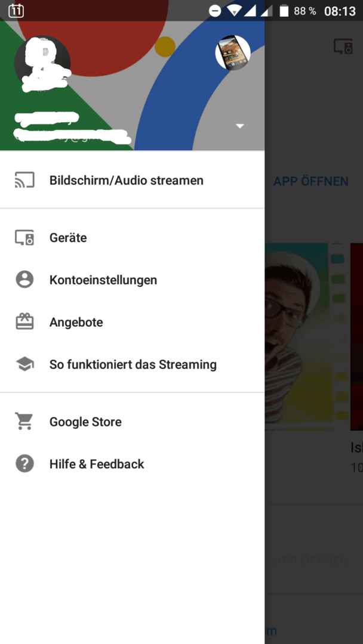The width and height of the screenshot is (363, 644).
Task: Tap the gift card icon beside Angebote
Action: [24, 321]
